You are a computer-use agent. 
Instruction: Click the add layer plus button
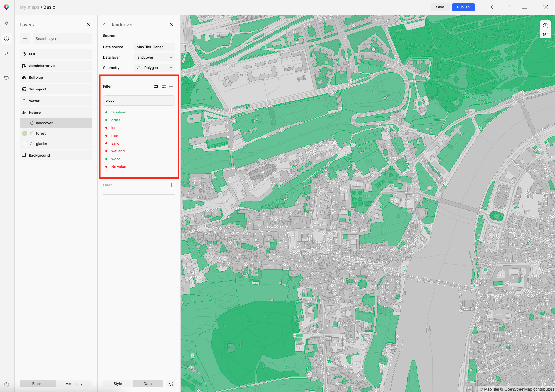coord(25,39)
